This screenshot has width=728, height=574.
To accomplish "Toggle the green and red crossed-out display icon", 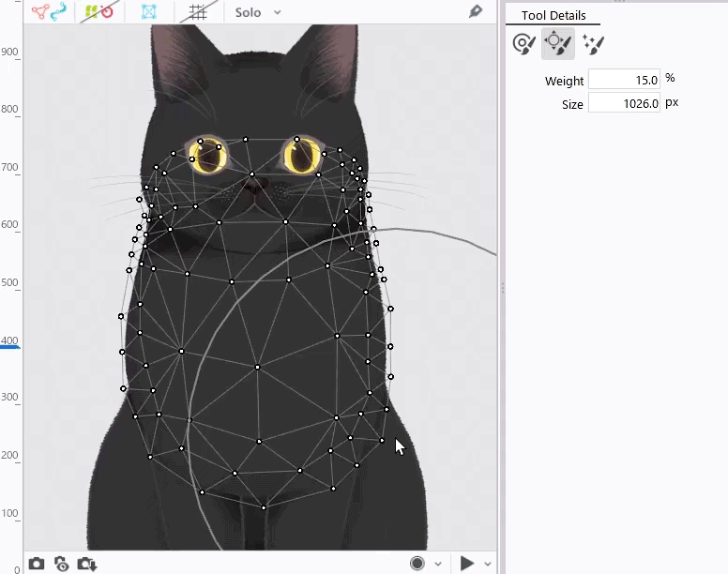I will pos(98,12).
